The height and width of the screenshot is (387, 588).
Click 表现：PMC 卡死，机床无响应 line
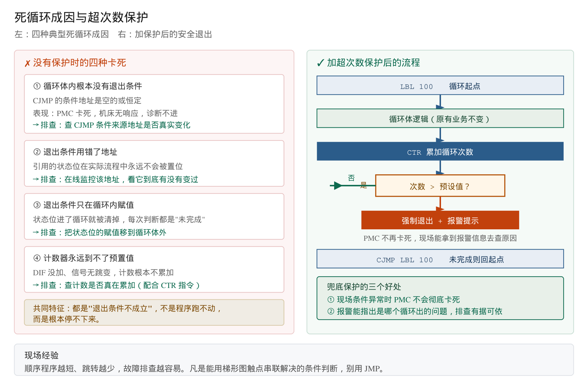[x=105, y=113]
